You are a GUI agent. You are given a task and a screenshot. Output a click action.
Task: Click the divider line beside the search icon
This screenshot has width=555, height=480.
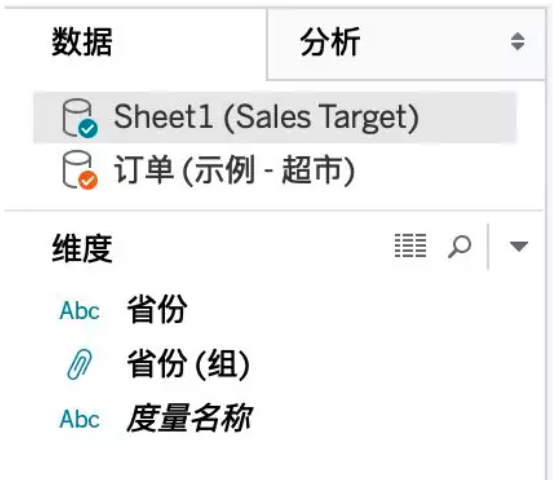[488, 247]
